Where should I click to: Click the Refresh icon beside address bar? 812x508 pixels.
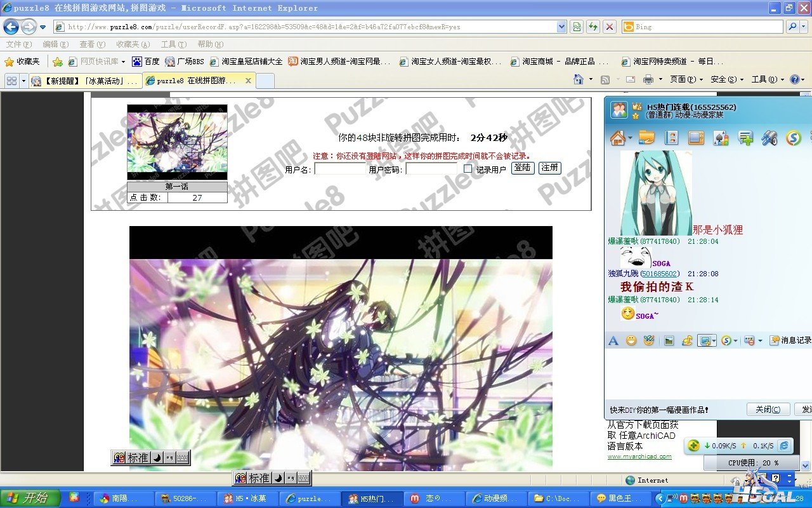593,27
